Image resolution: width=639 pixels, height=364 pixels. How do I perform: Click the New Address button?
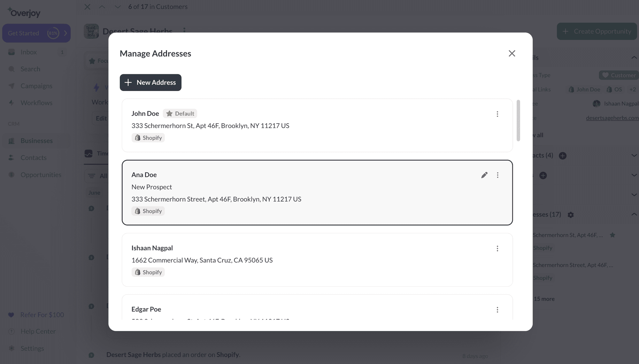click(x=150, y=82)
